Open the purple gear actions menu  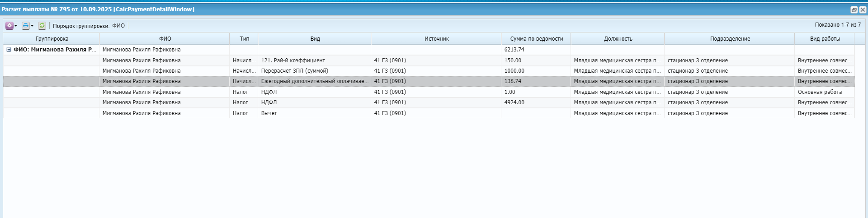[11, 26]
